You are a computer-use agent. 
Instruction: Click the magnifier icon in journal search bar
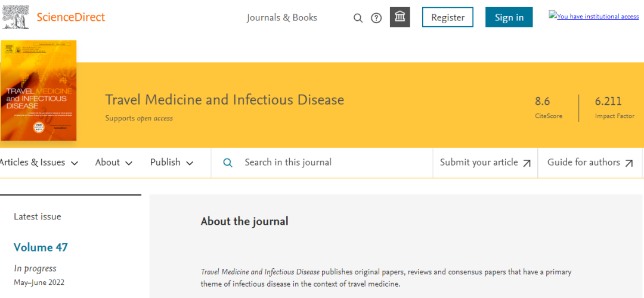[228, 163]
